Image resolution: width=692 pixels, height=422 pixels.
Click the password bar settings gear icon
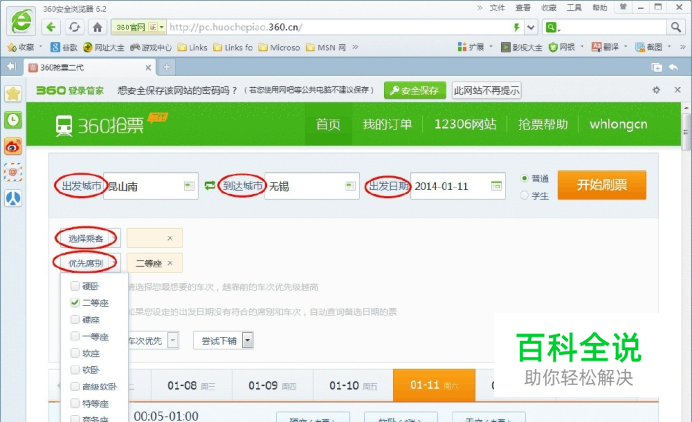click(x=656, y=90)
